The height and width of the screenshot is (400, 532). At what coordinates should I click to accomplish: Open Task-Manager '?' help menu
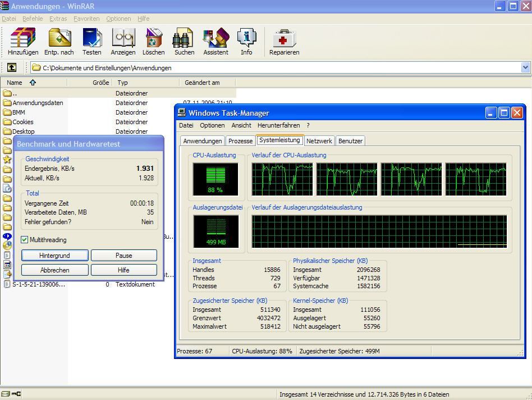(x=308, y=125)
